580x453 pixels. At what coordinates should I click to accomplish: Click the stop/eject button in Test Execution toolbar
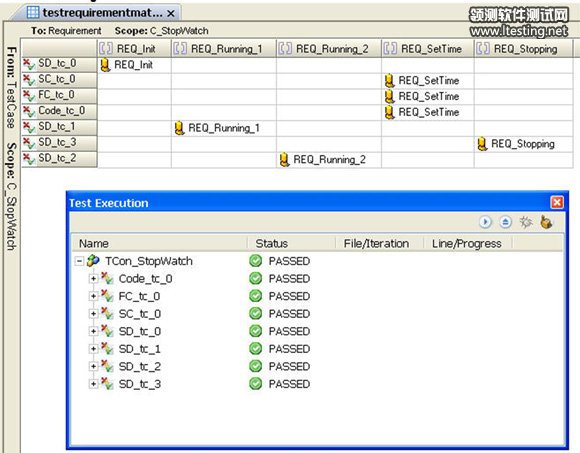tap(505, 222)
